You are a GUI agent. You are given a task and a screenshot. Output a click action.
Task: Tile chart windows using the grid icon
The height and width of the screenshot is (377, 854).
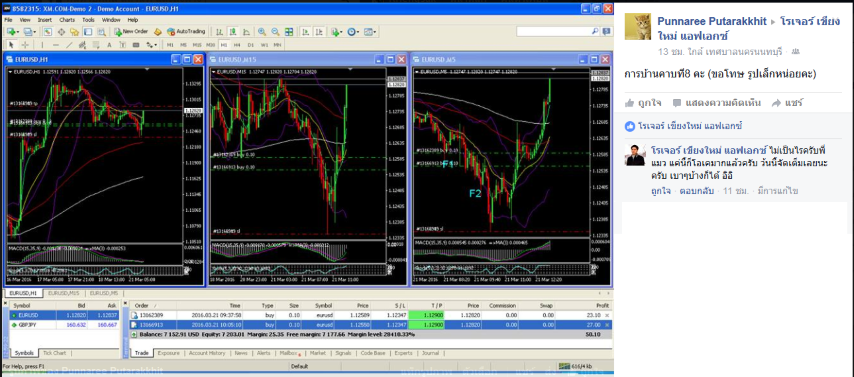pyautogui.click(x=289, y=32)
